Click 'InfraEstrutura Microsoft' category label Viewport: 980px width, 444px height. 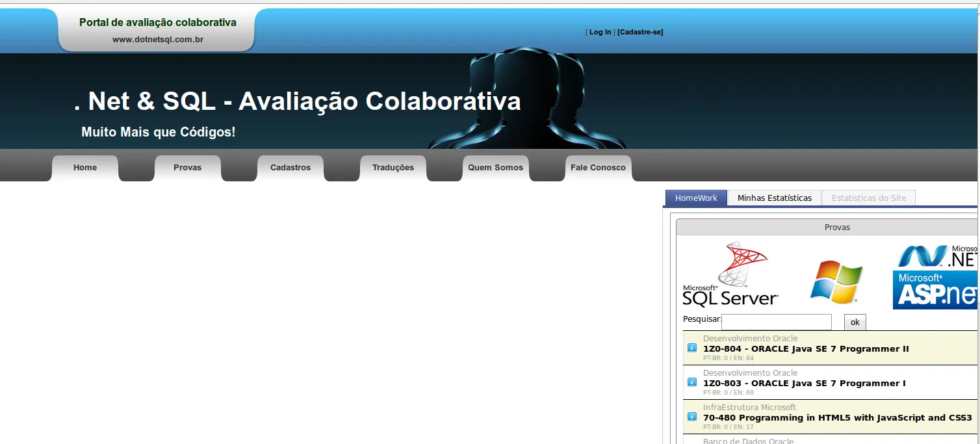tap(749, 408)
